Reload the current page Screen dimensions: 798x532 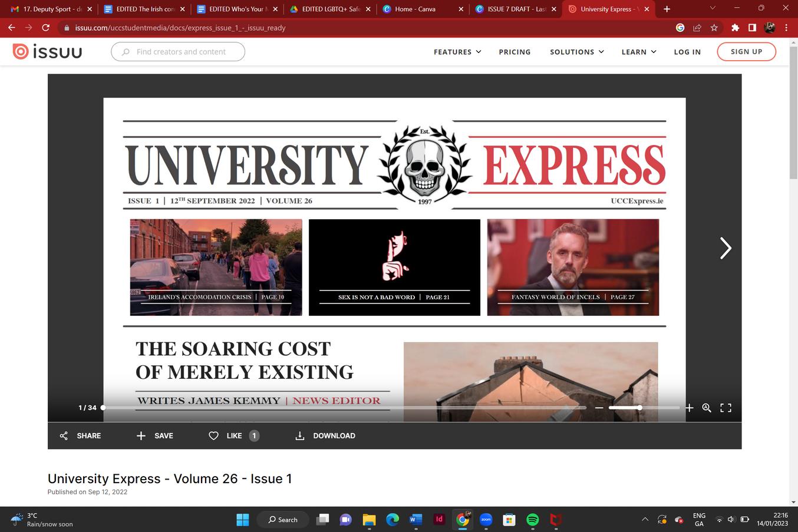[x=46, y=28]
